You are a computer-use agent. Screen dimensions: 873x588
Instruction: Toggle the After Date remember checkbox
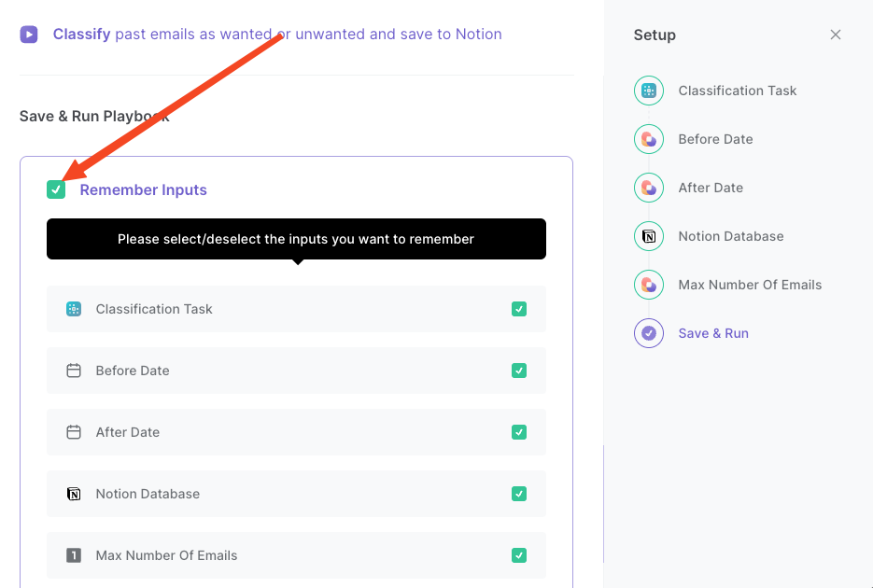click(519, 432)
